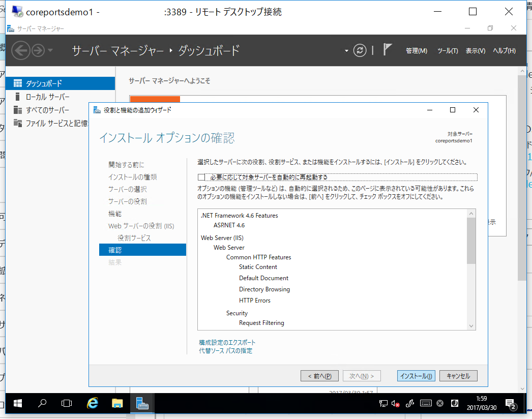Go to 役割サービス wizard step
The image size is (532, 419).
click(x=134, y=238)
